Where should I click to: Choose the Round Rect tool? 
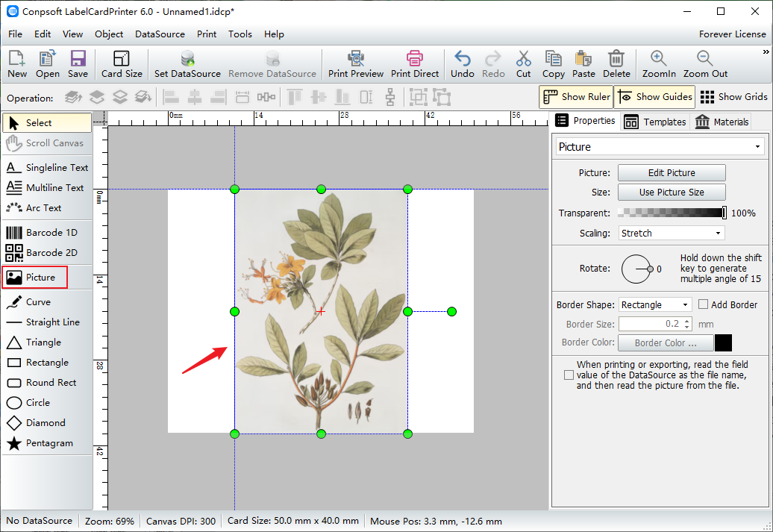[47, 383]
